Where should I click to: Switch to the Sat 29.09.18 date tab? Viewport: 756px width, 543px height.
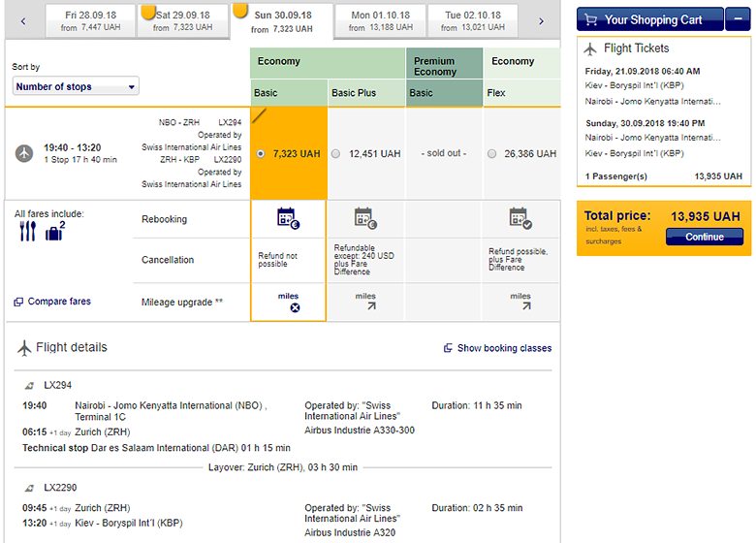coord(182,21)
